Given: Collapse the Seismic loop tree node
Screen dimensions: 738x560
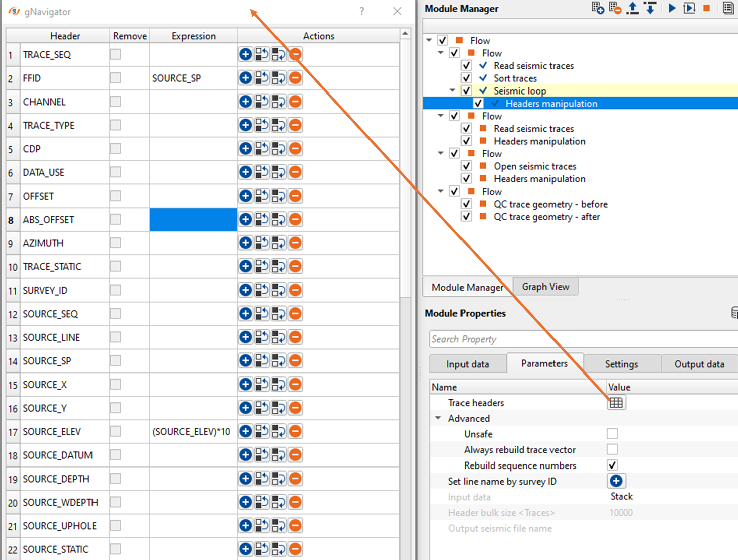Looking at the screenshot, I should [452, 90].
